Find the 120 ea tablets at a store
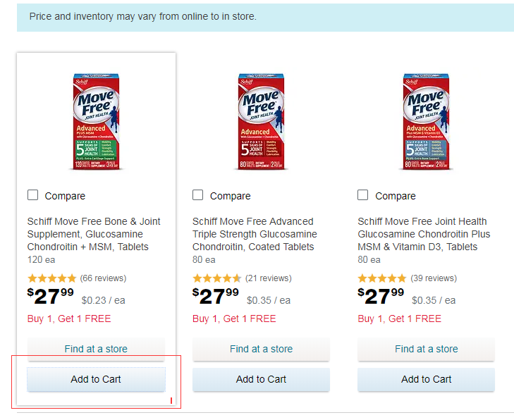Viewport: 514px width, 420px height. (96, 349)
